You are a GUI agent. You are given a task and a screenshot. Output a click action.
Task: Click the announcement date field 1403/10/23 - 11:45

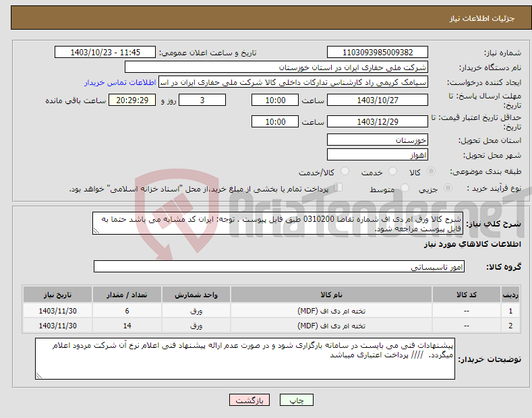pos(105,53)
